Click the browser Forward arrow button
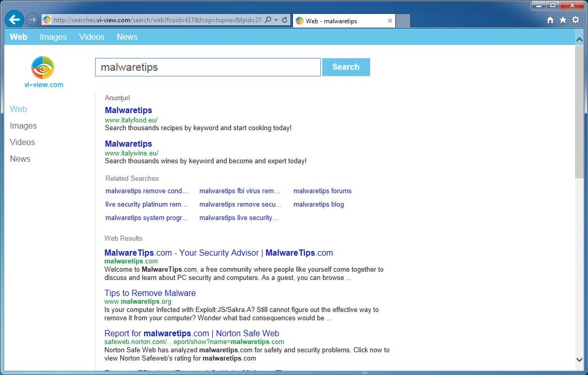Viewport: 588px width, 375px height. pos(33,20)
